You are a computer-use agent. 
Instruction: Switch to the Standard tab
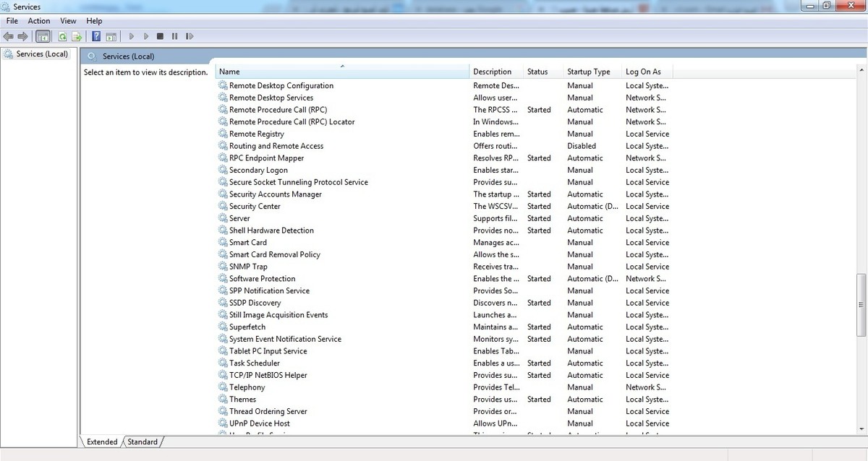pos(142,441)
